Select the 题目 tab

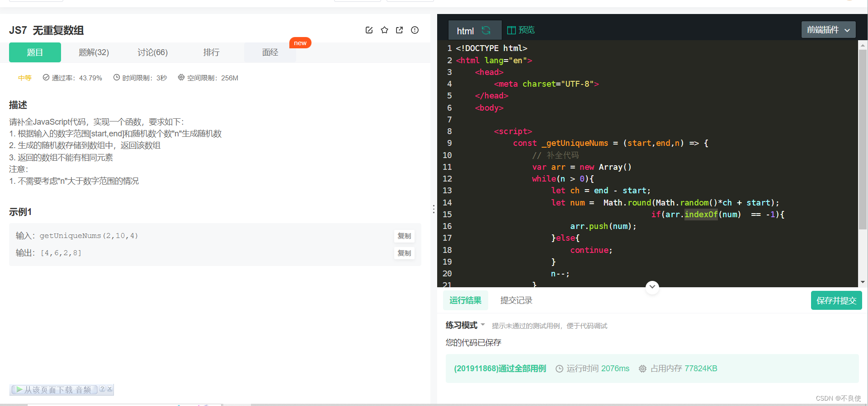[x=35, y=52]
